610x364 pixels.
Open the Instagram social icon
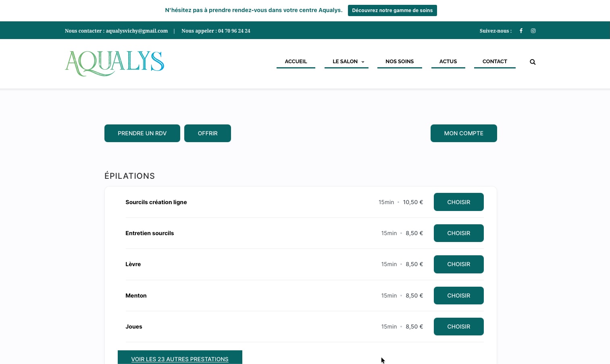533,31
